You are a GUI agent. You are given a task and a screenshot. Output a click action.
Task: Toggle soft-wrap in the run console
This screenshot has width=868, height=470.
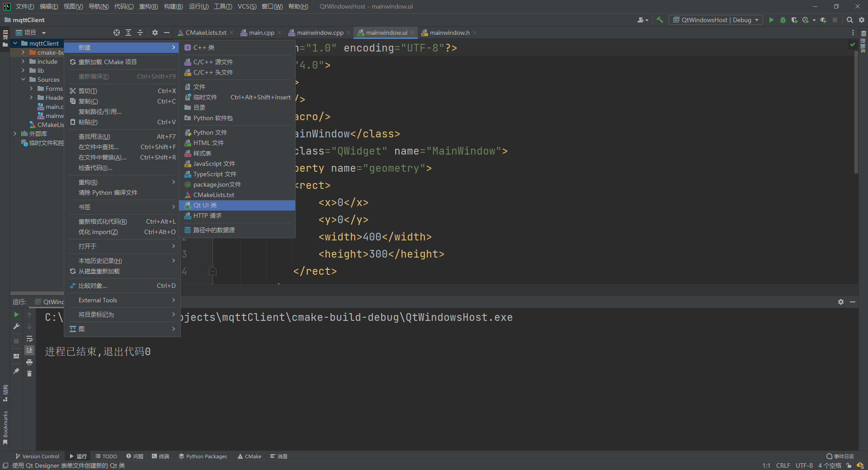29,338
